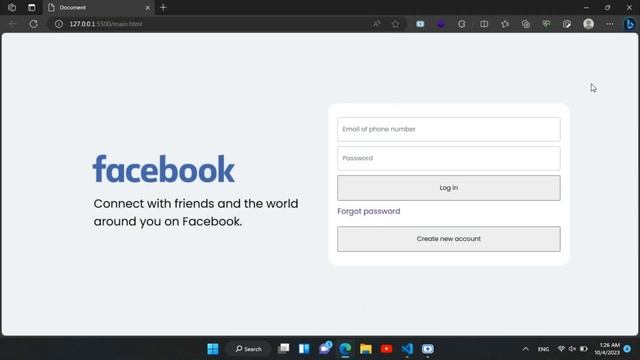This screenshot has width=640, height=360.
Task: Click the taskbar Search box
Action: pos(248,349)
